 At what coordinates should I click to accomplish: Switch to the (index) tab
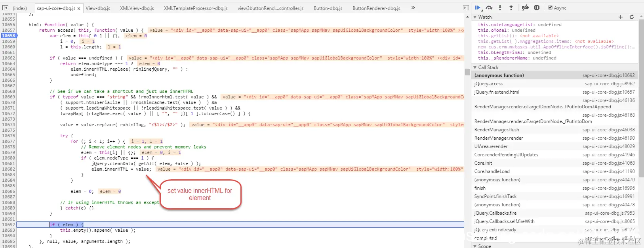(x=20, y=8)
